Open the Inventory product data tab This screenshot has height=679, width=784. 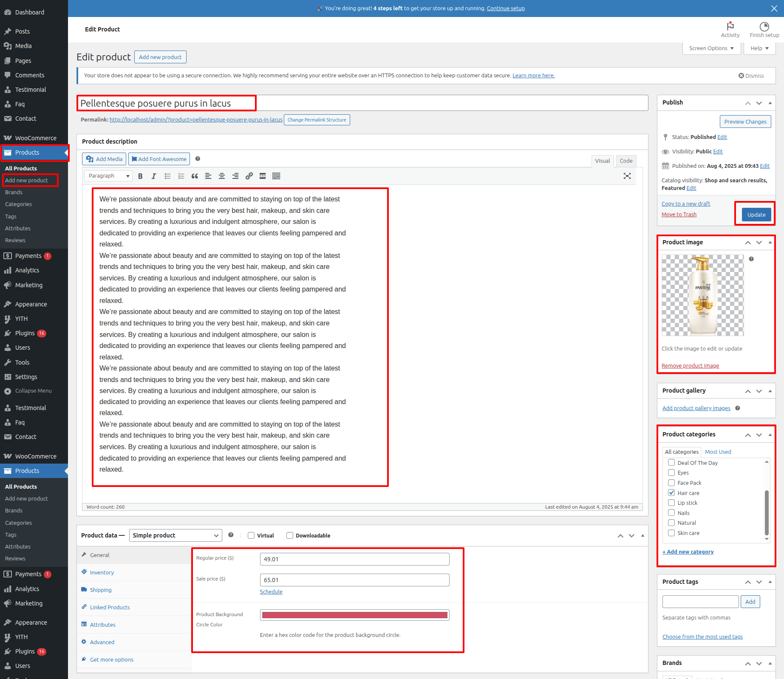[x=102, y=572]
